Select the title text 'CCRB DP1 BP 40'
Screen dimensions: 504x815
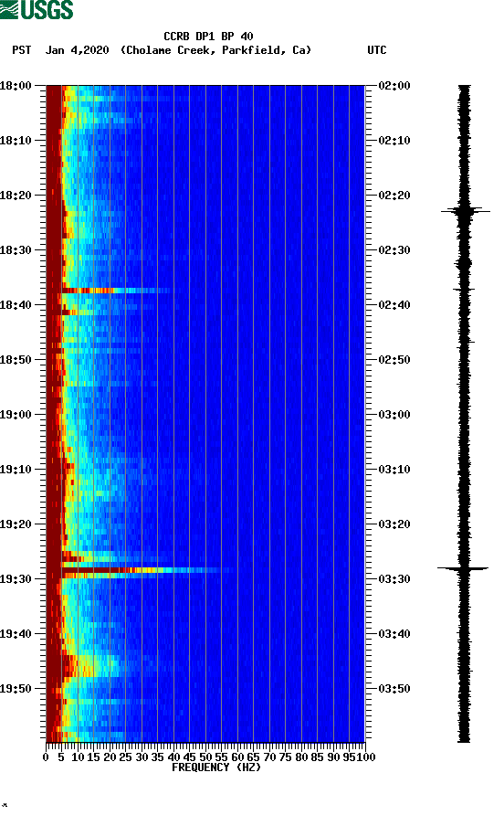pyautogui.click(x=208, y=37)
